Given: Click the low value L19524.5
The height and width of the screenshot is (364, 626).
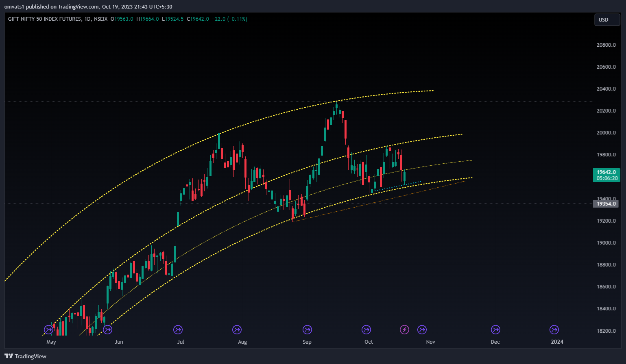Looking at the screenshot, I should pos(172,19).
